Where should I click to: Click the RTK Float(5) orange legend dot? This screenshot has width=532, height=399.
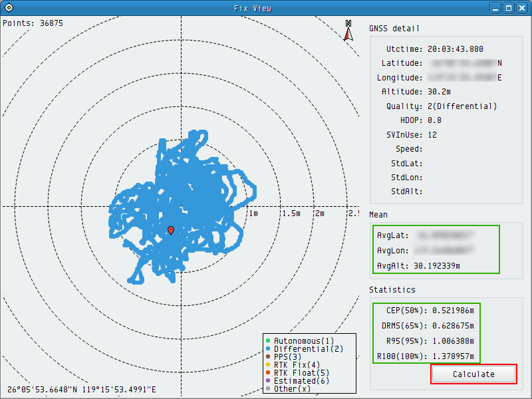pos(268,372)
